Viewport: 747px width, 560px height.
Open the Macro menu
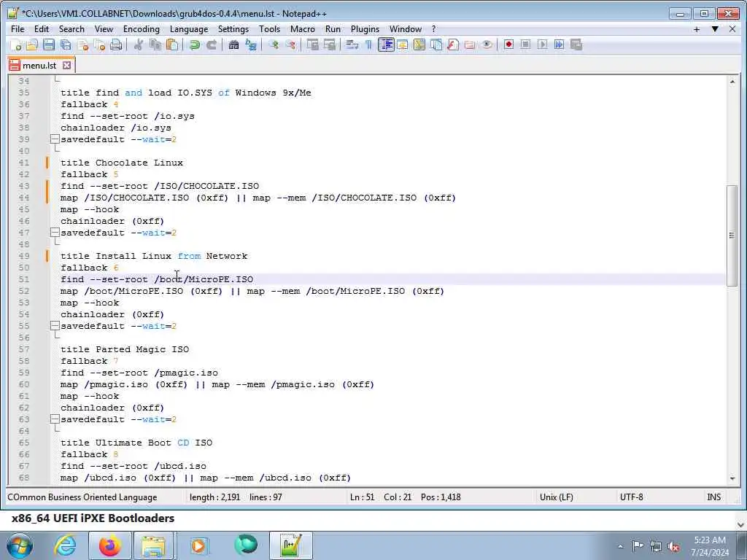(303, 29)
